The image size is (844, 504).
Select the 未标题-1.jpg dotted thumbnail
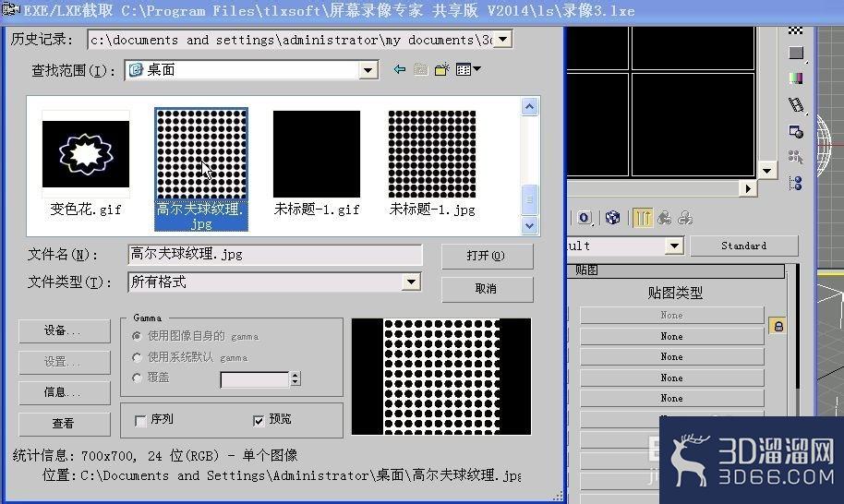click(x=432, y=154)
